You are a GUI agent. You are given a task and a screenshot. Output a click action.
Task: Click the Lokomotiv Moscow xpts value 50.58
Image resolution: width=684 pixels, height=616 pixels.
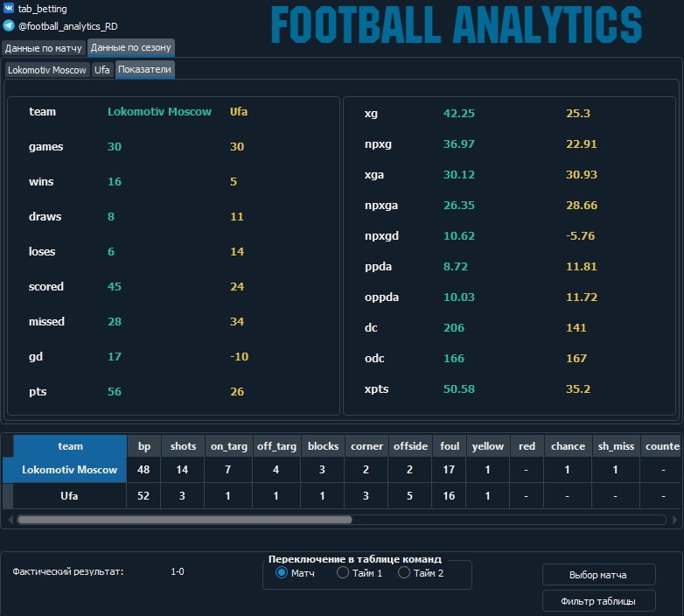pyautogui.click(x=459, y=388)
